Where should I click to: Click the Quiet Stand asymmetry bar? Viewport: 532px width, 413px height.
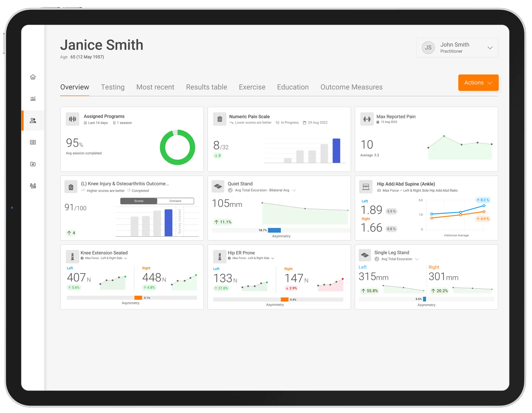274,230
